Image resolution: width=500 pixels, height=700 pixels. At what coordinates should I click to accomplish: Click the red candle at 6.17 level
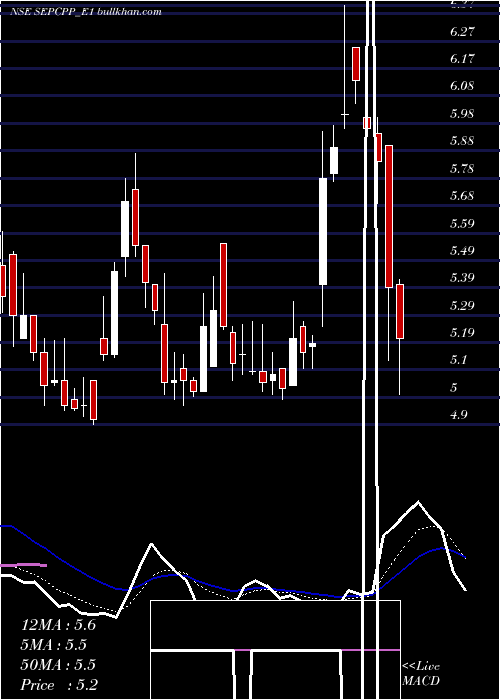356,64
